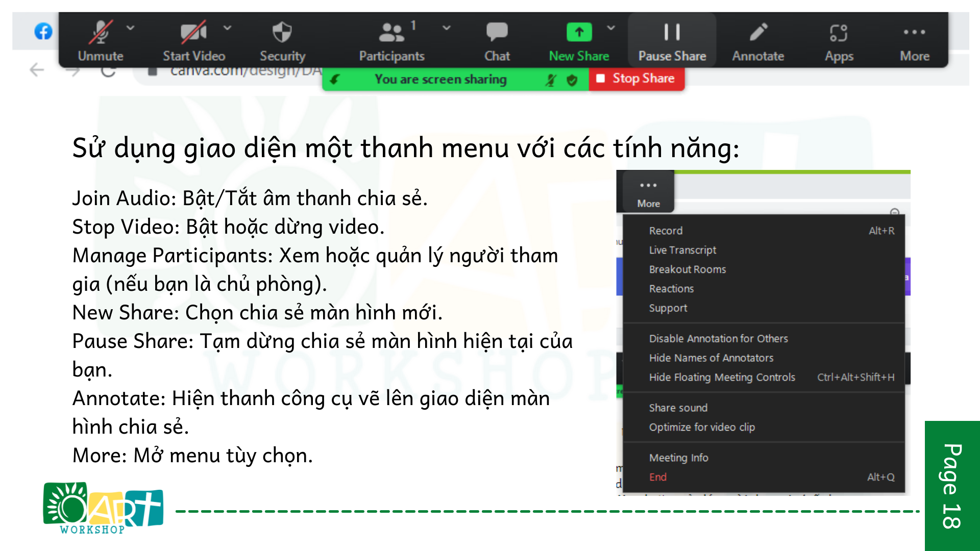980x551 pixels.
Task: Toggle Optimize for video clip option
Action: (701, 427)
